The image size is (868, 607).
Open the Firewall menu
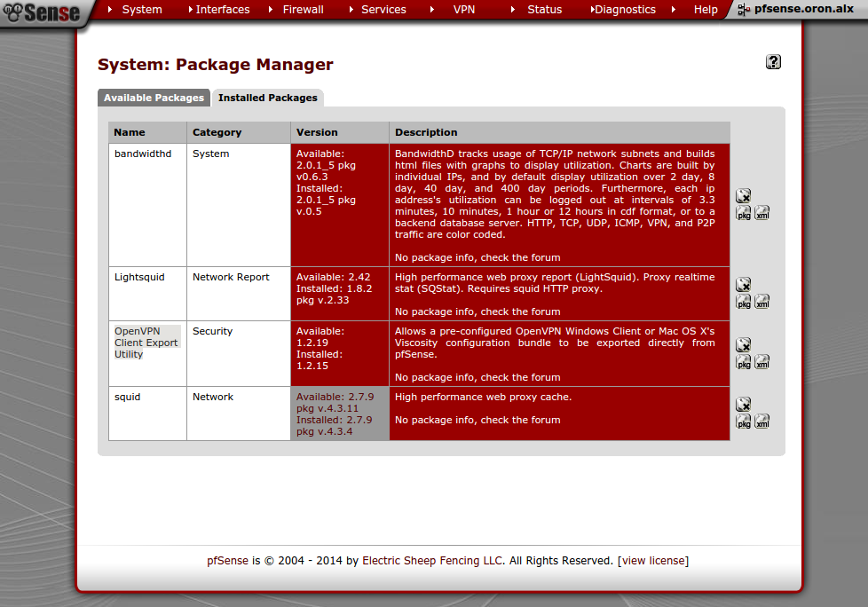(304, 10)
